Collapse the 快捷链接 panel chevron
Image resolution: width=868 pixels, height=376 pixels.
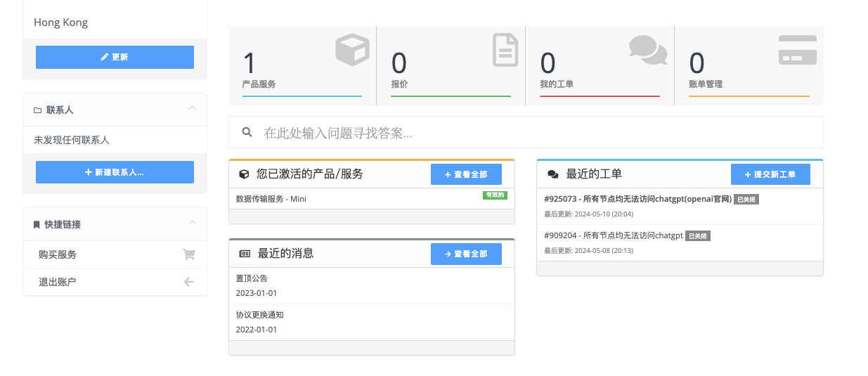pos(193,223)
